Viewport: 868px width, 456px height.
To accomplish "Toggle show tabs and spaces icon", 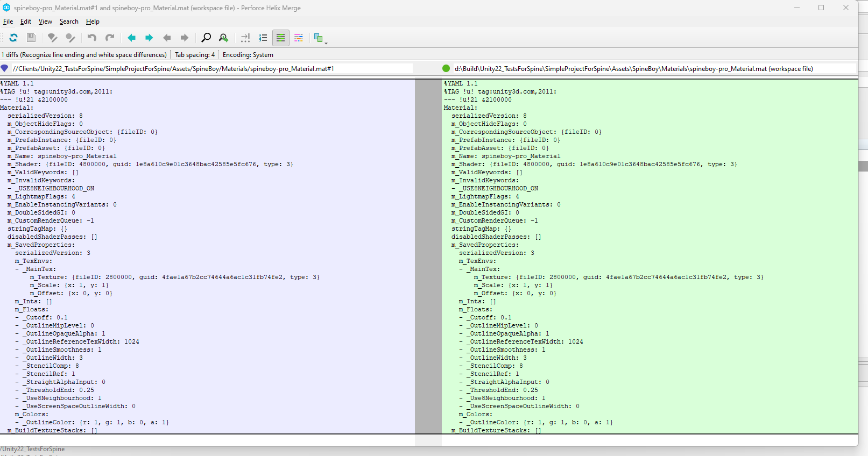I will pyautogui.click(x=245, y=38).
